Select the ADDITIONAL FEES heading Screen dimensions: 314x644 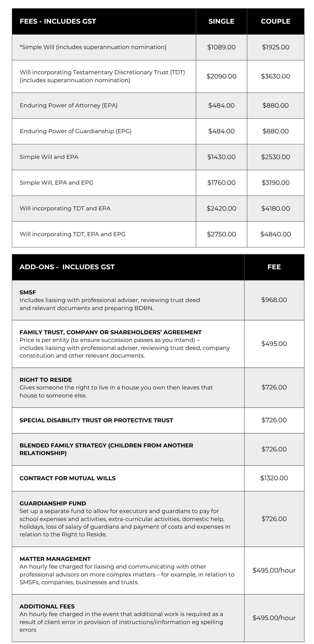pos(47,606)
